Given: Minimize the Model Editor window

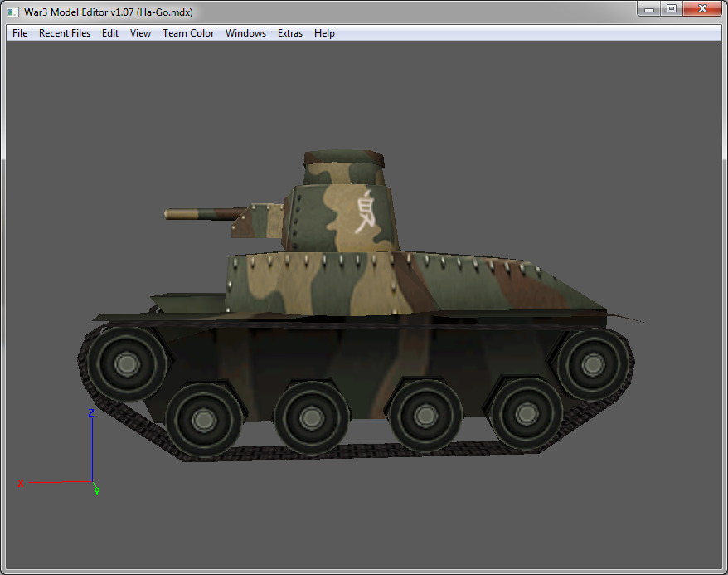Looking at the screenshot, I should click(649, 9).
